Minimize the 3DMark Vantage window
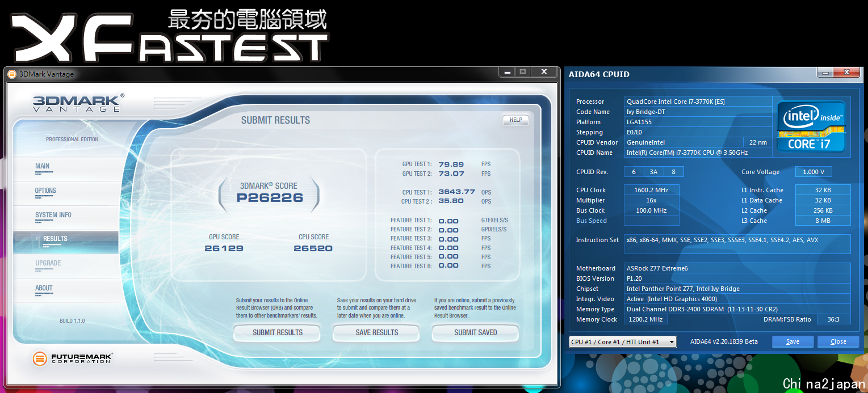Image resolution: width=868 pixels, height=393 pixels. coord(508,72)
